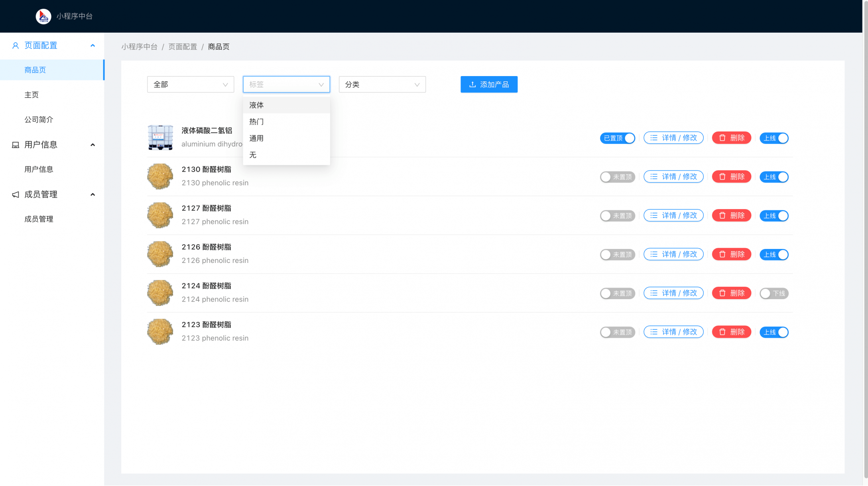Screen dimensions: 868x486
Task: Open the 分类 category dropdown
Action: (382, 84)
